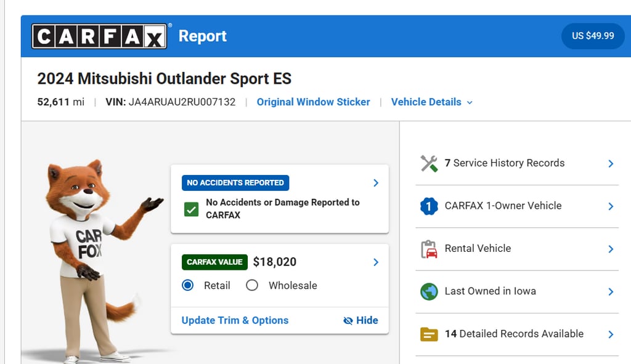
Task: Click the yellow folder icon for Detailed Records
Action: coord(429,334)
